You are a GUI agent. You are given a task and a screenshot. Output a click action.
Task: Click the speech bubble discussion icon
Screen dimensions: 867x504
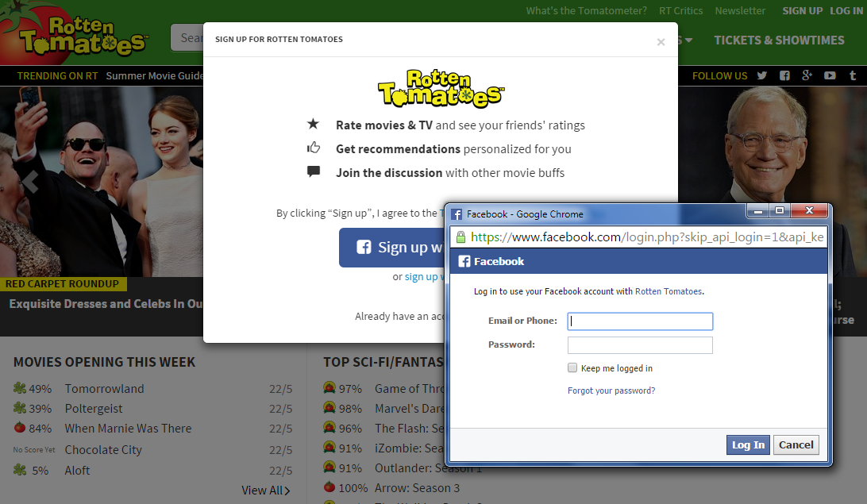coord(314,171)
